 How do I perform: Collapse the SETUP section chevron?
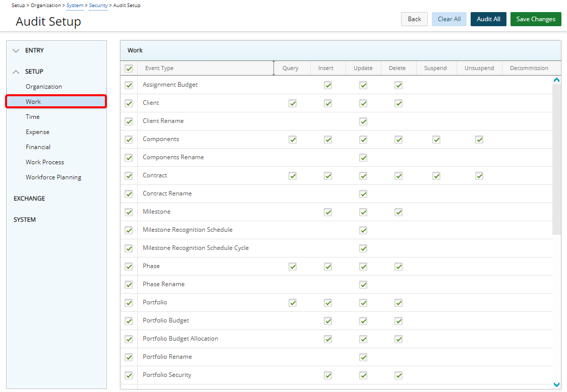click(x=16, y=72)
